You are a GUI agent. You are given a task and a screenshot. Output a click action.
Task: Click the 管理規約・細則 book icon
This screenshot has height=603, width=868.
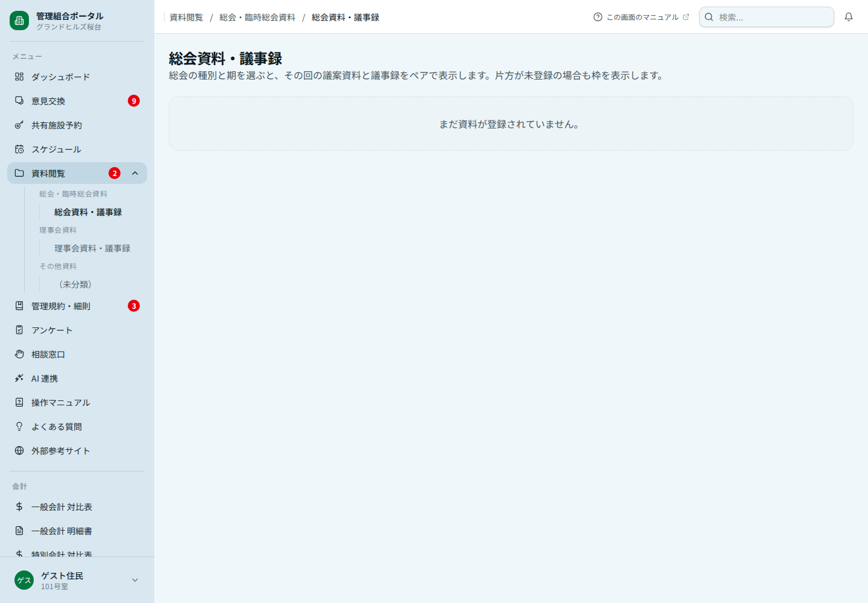[x=19, y=306]
